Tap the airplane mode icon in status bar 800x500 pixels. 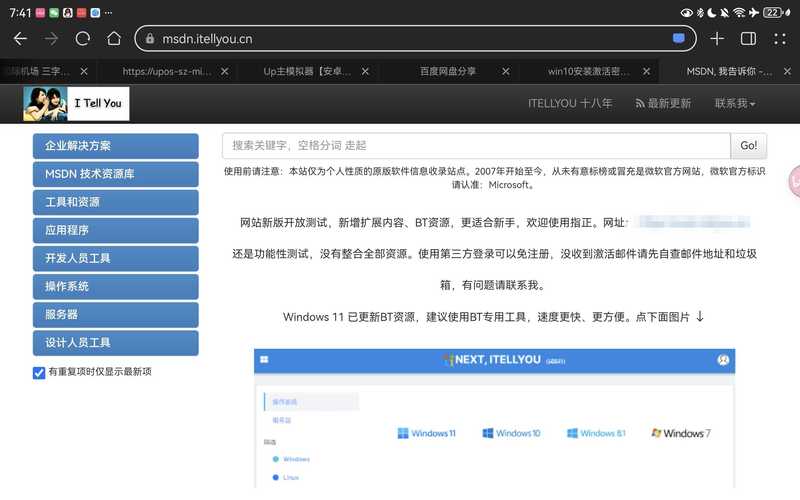754,12
